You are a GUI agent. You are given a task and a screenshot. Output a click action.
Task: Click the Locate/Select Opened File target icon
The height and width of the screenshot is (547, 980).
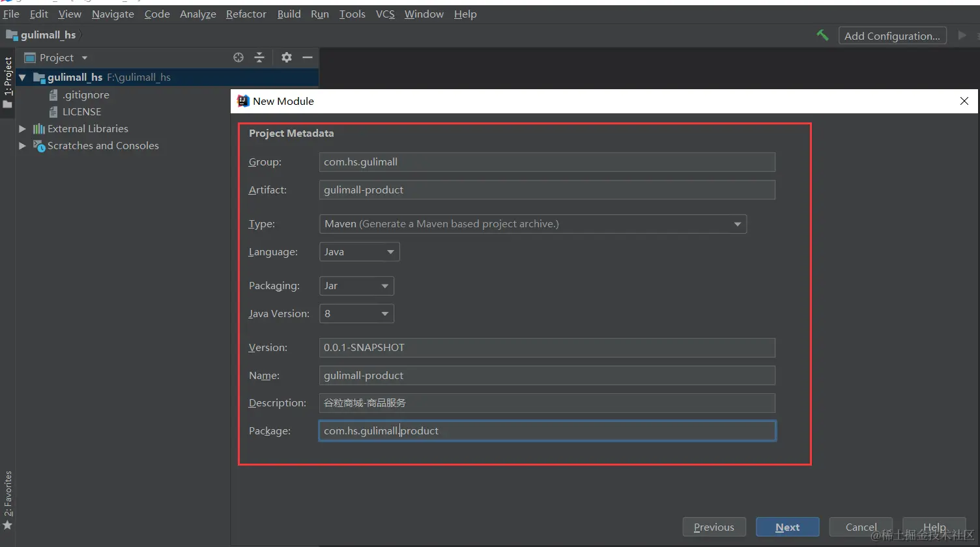pos(238,57)
